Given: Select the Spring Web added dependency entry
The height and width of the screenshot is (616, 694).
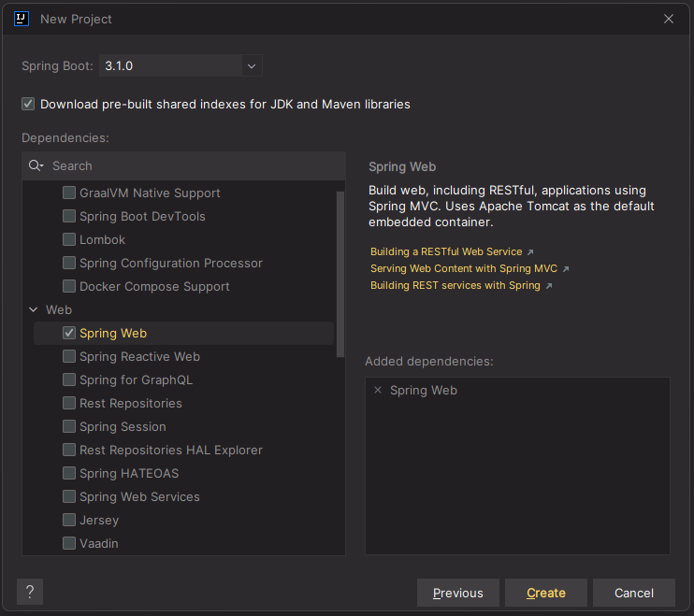Looking at the screenshot, I should click(x=424, y=390).
